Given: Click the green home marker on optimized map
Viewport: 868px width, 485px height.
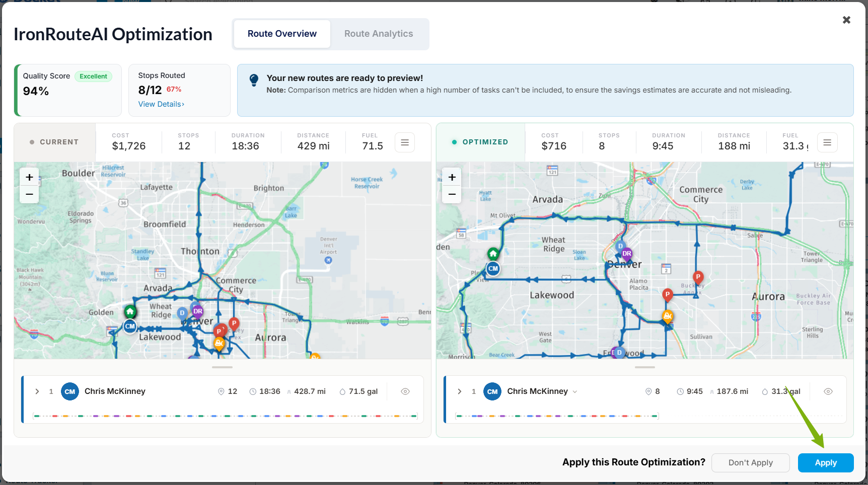Looking at the screenshot, I should pos(493,254).
